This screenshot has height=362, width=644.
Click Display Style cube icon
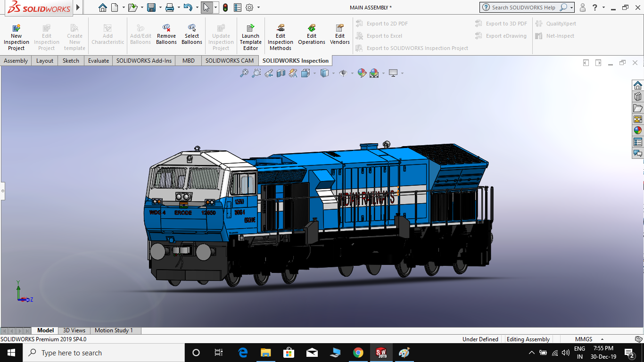coord(324,73)
